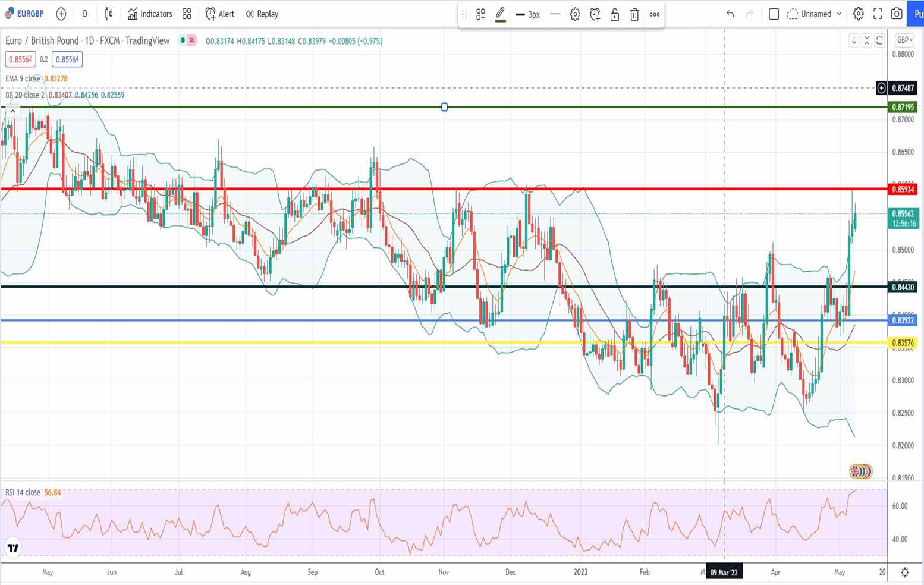924x585 pixels.
Task: Click the 0.87195 green line price label
Action: (x=903, y=107)
